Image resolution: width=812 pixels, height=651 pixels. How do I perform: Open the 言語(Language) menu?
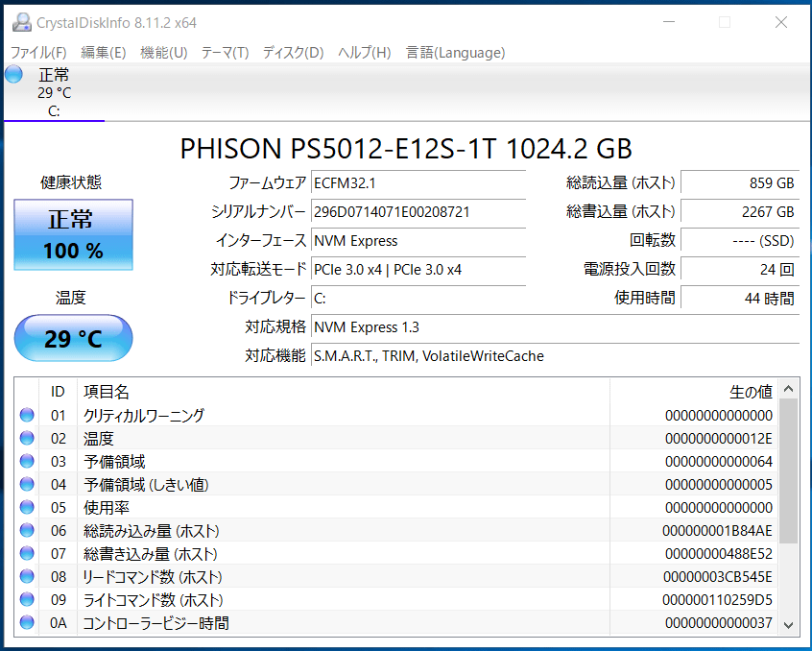coord(455,52)
